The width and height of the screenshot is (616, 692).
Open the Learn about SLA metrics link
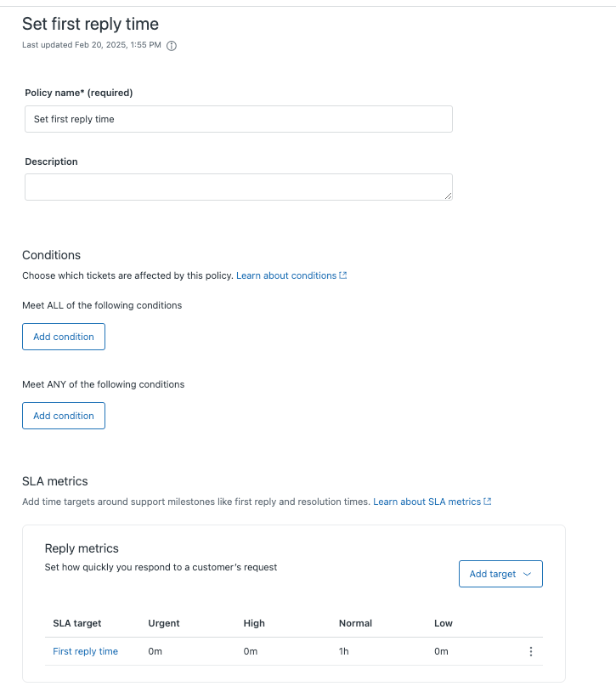[426, 501]
